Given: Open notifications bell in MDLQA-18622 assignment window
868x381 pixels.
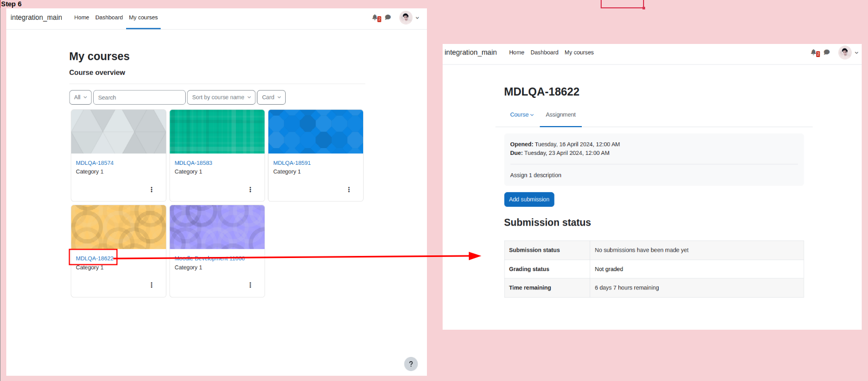Looking at the screenshot, I should click(814, 52).
